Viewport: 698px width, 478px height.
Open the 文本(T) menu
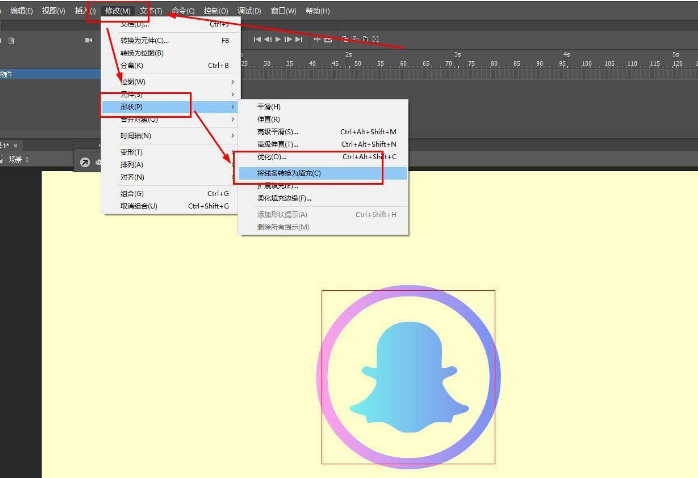coord(151,11)
